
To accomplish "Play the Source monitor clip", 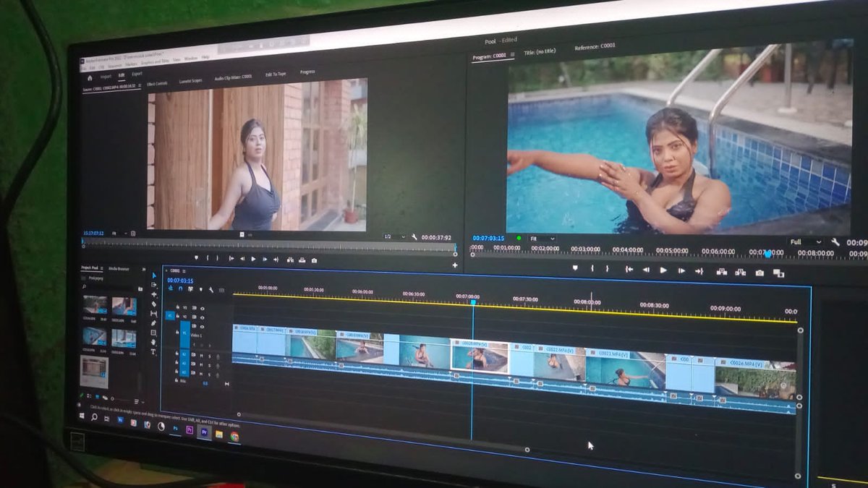I will tap(254, 259).
